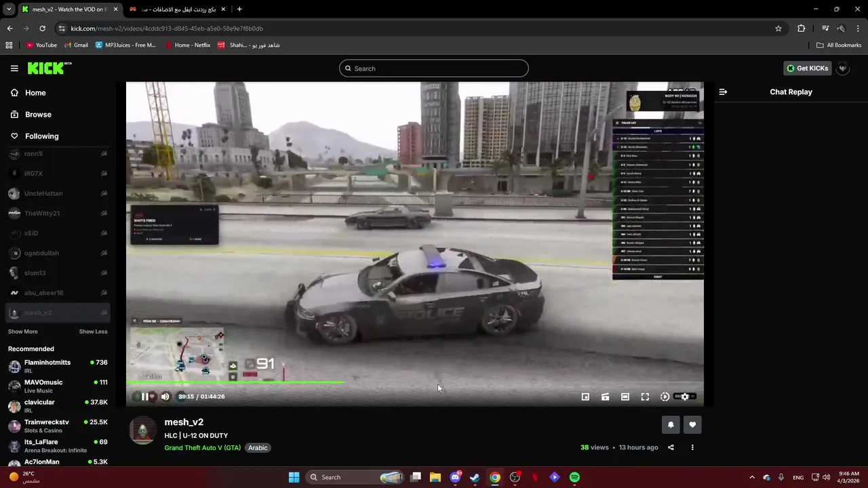Open Chrome extensions puzzle icon
Screen dimensions: 868x488
(x=802, y=28)
